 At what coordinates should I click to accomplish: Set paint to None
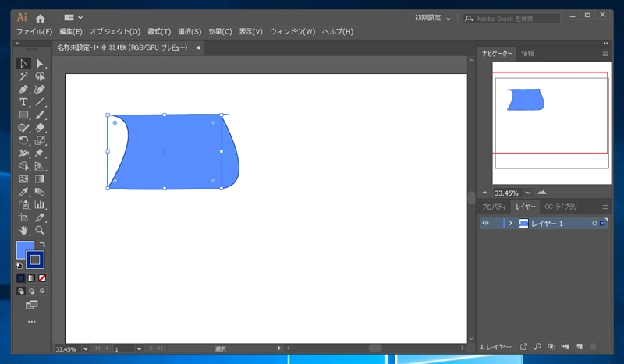42,278
